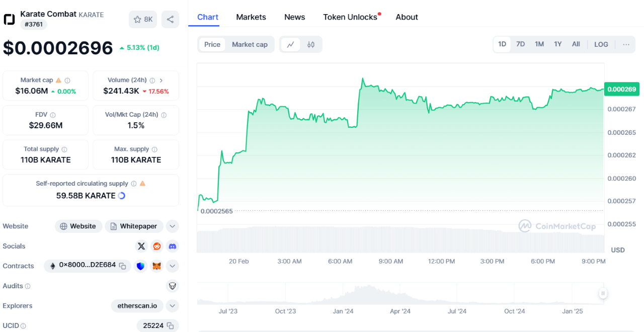Click the timeline range slider handle
This screenshot has width=644, height=332.
click(x=603, y=293)
